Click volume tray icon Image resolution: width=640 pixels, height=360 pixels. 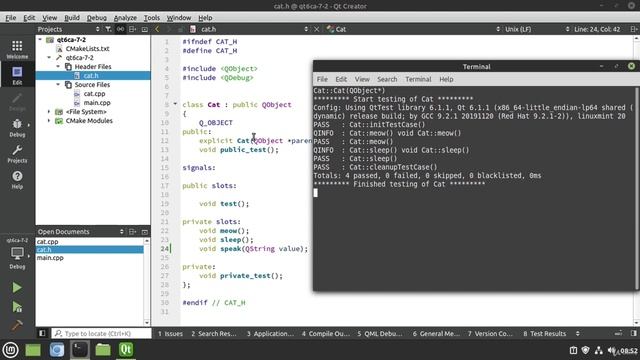click(x=611, y=350)
